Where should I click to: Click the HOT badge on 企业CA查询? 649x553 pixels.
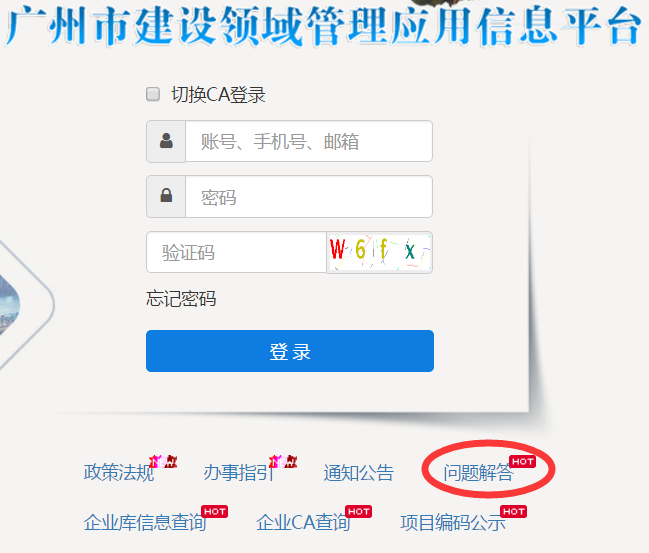358,512
